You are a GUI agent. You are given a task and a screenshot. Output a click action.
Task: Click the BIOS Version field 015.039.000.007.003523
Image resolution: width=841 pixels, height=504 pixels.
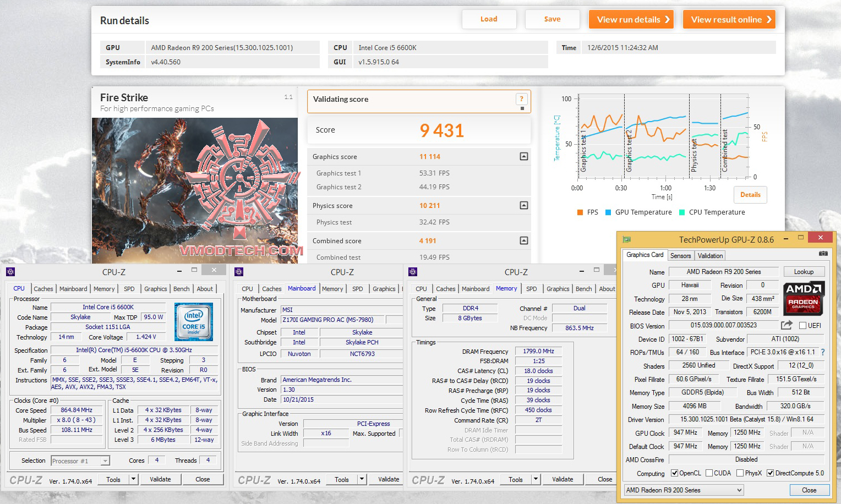(x=723, y=325)
